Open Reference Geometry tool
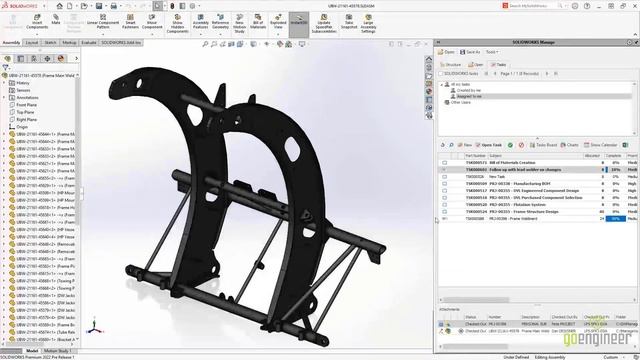640x360 pixels. click(x=220, y=22)
